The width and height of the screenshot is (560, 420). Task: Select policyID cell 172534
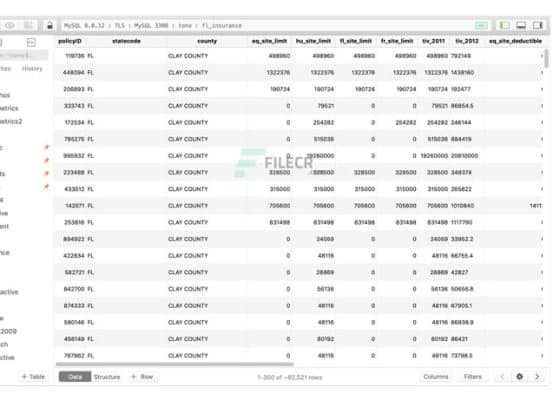tap(74, 122)
